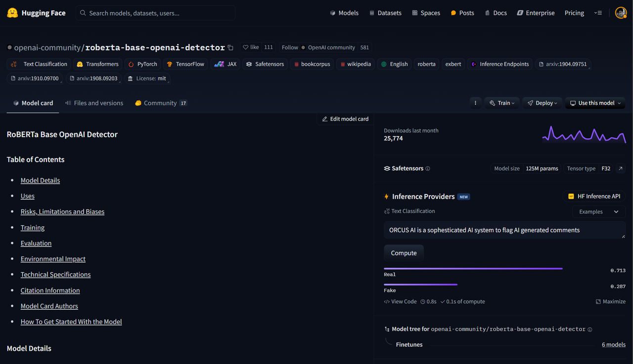Click the Model tree info icon
The width and height of the screenshot is (633, 364).
click(590, 329)
